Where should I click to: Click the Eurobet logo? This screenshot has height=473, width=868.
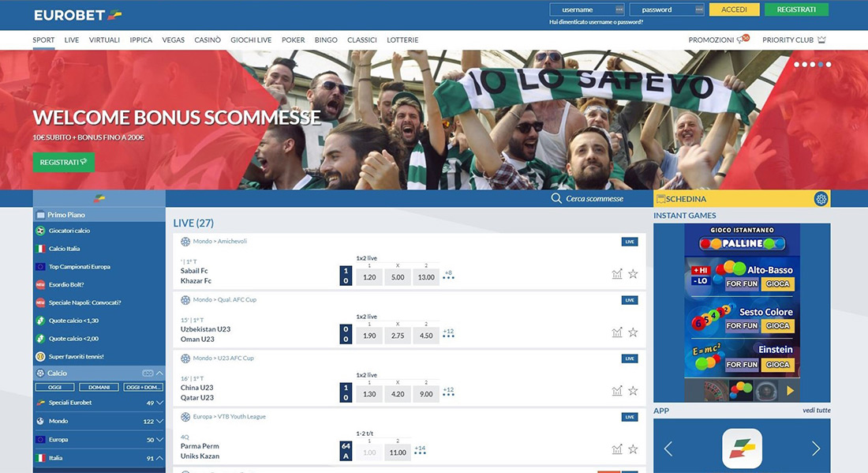[x=77, y=15]
